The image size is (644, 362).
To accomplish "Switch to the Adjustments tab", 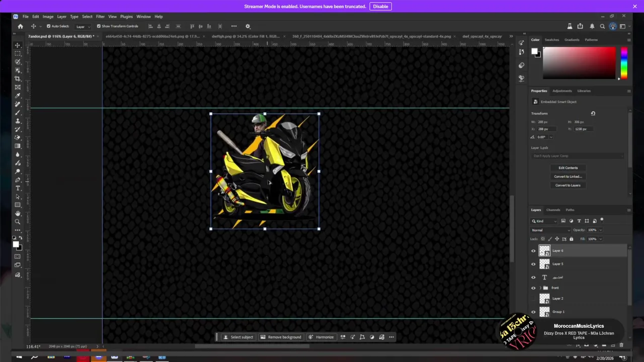I will [562, 91].
